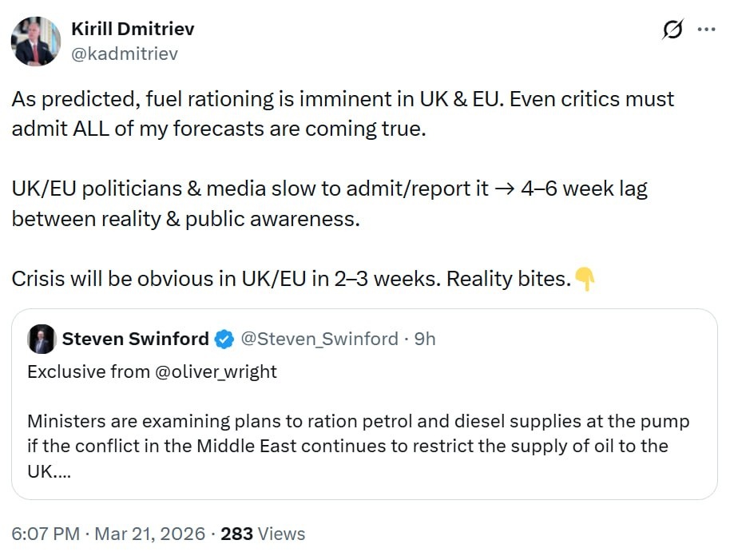Viewport: 734px width, 560px height.
Task: Click the '283 Views' counter
Action: (x=263, y=534)
